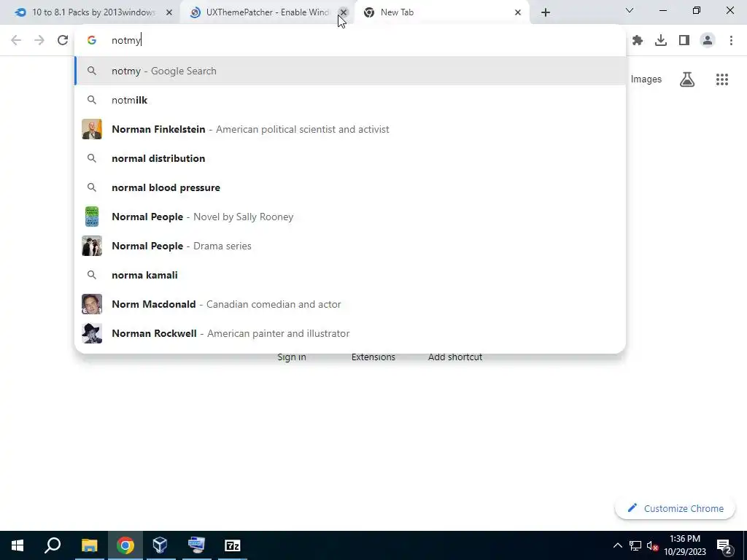Choose the notmilk suggestion
The height and width of the screenshot is (560, 747).
(350, 100)
